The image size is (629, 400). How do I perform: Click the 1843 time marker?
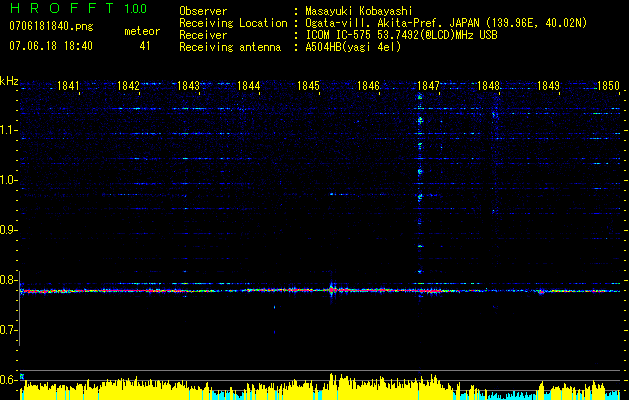pos(189,86)
